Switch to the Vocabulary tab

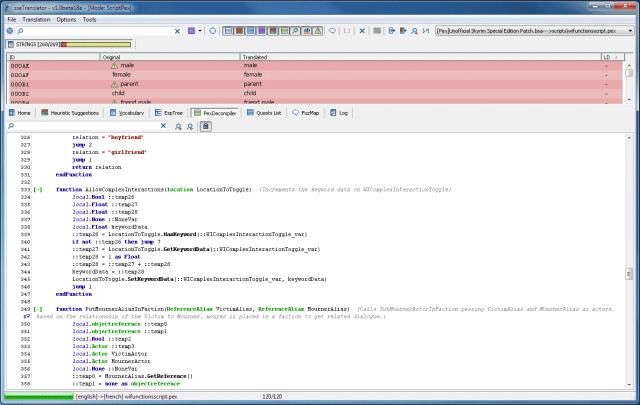click(x=127, y=113)
